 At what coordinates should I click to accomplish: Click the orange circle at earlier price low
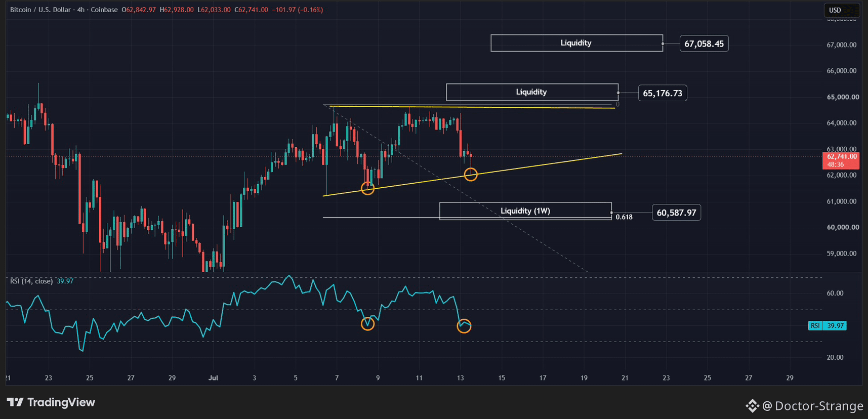367,188
